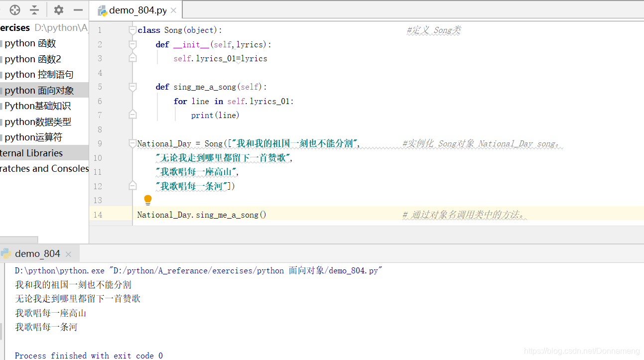The height and width of the screenshot is (360, 644).
Task: Close the demo_804 run tab
Action: (x=68, y=254)
